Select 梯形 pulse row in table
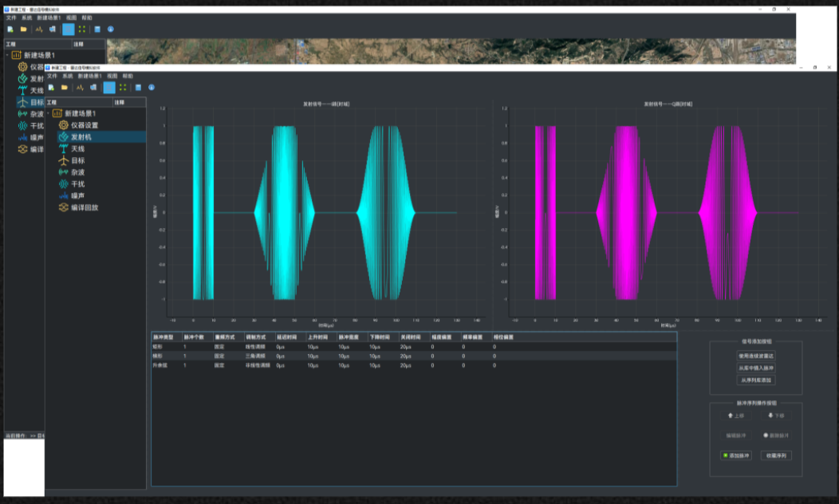The width and height of the screenshot is (839, 504). 414,356
